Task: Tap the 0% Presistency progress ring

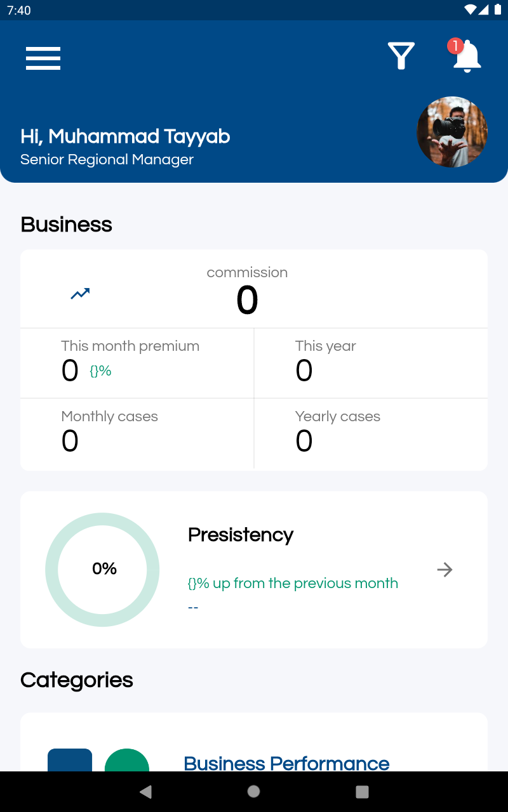Action: [102, 570]
